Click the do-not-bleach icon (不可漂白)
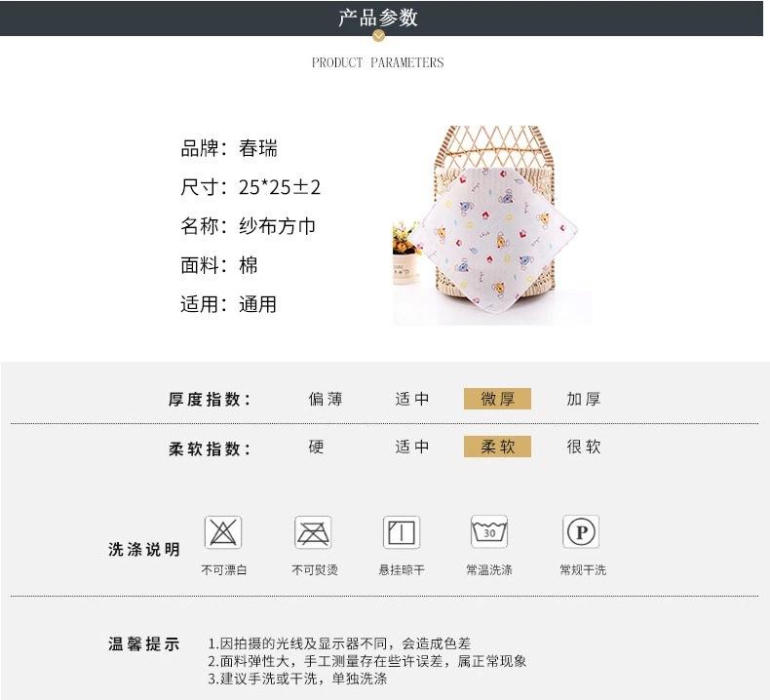The width and height of the screenshot is (770, 700). [223, 532]
